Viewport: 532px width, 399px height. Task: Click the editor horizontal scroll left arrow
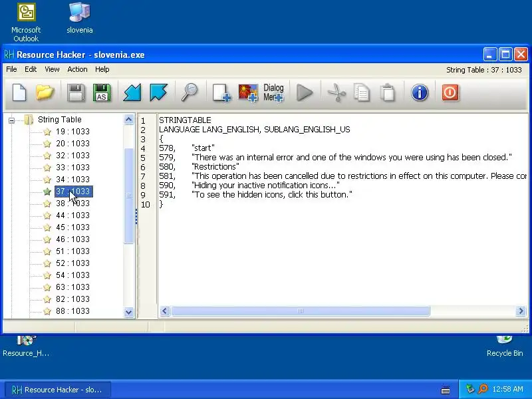(x=165, y=311)
